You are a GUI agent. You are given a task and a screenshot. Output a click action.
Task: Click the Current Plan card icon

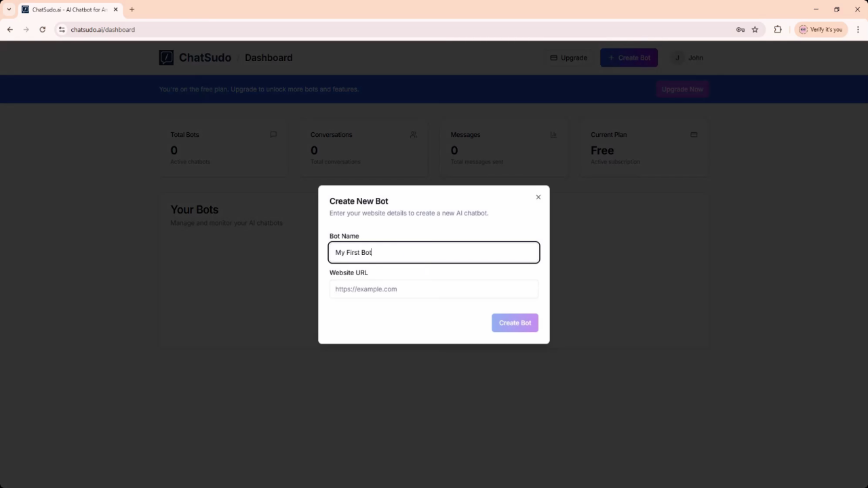694,134
